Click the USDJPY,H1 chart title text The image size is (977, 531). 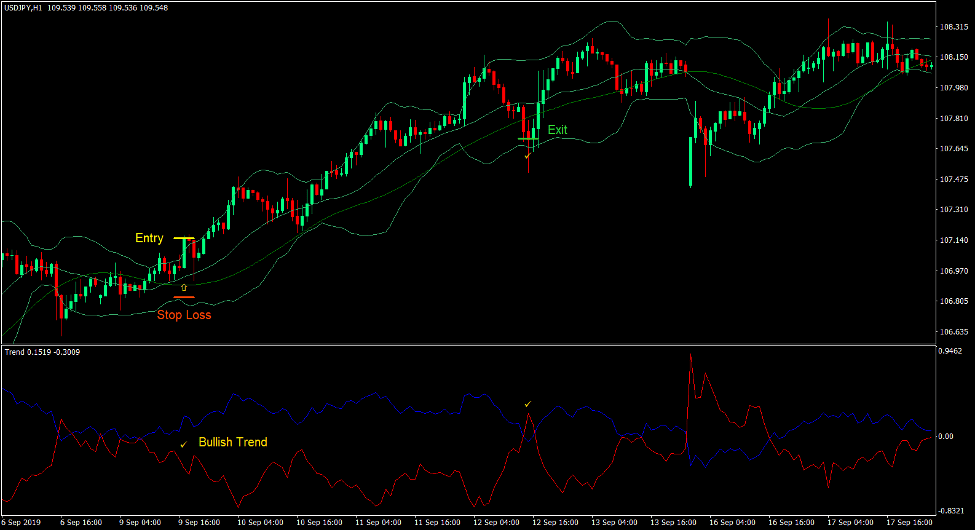point(86,8)
